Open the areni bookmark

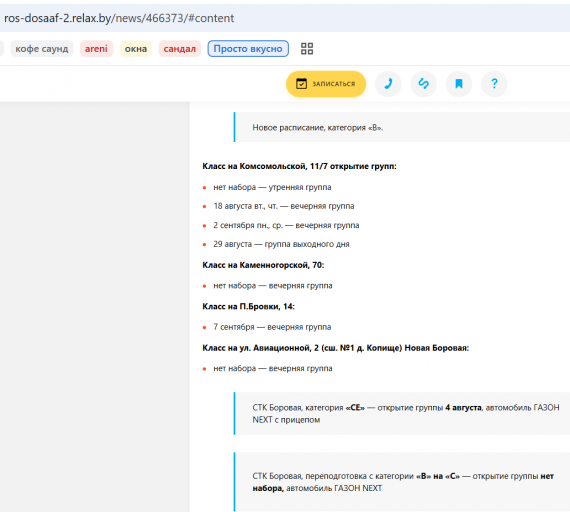point(96,49)
